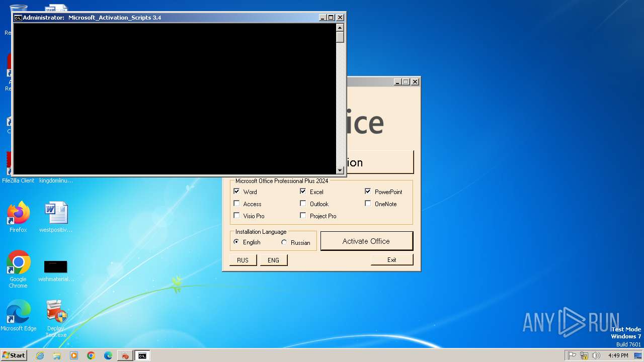
Task: Enable the Visio Pro checkbox
Action: click(236, 216)
